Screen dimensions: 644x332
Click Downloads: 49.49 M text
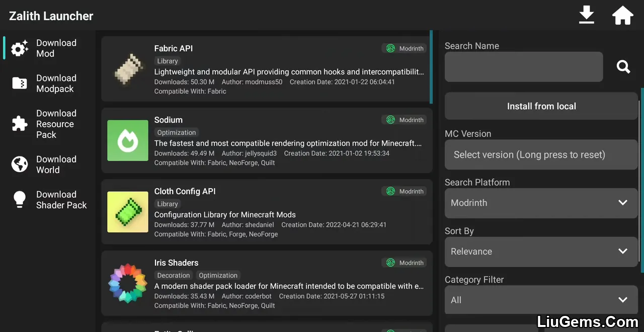(184, 153)
